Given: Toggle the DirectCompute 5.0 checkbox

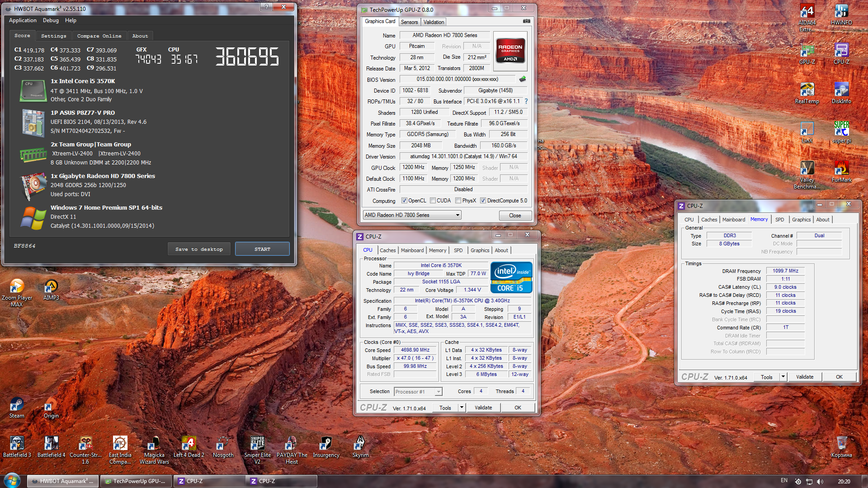Looking at the screenshot, I should pyautogui.click(x=483, y=201).
